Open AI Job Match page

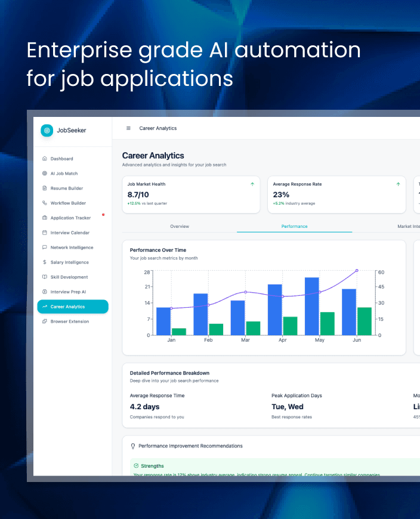point(73,174)
